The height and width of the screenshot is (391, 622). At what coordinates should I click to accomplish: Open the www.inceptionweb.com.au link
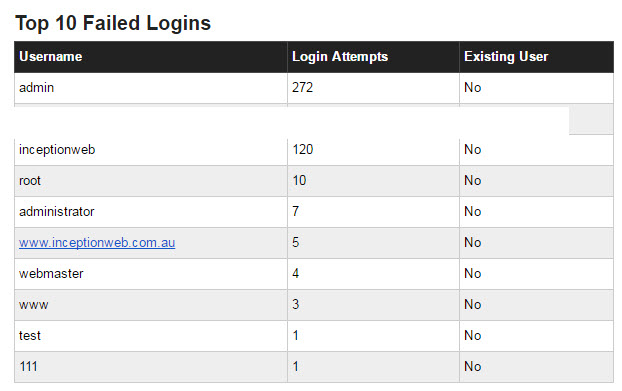pyautogui.click(x=97, y=243)
